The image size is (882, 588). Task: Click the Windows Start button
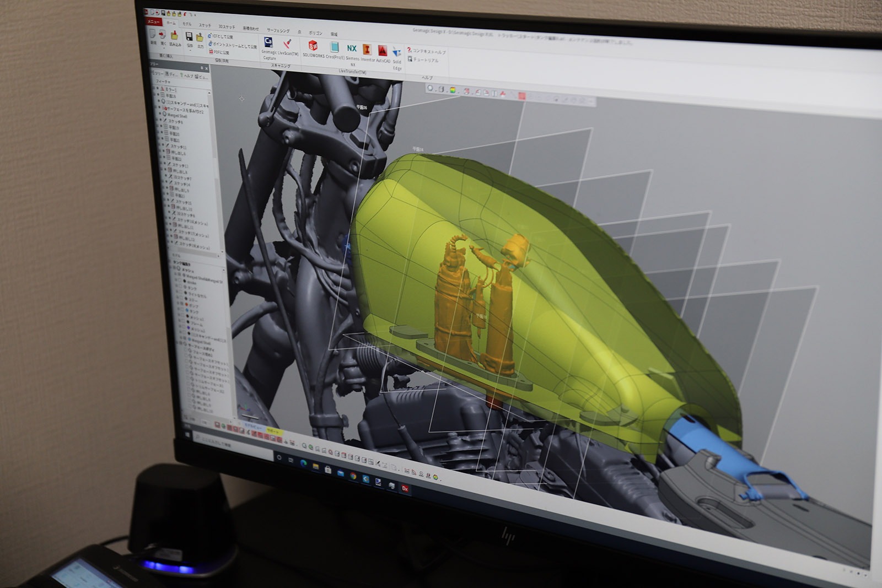(187, 435)
